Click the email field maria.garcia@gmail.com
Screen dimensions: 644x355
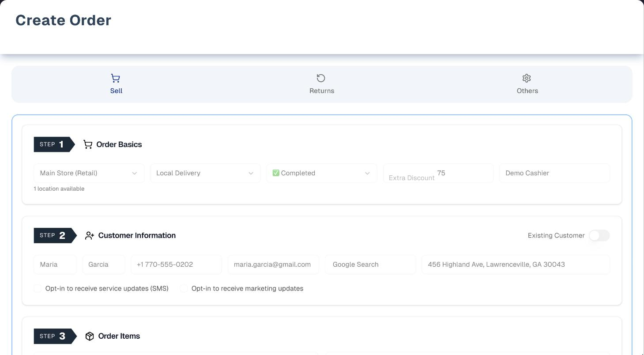(273, 264)
